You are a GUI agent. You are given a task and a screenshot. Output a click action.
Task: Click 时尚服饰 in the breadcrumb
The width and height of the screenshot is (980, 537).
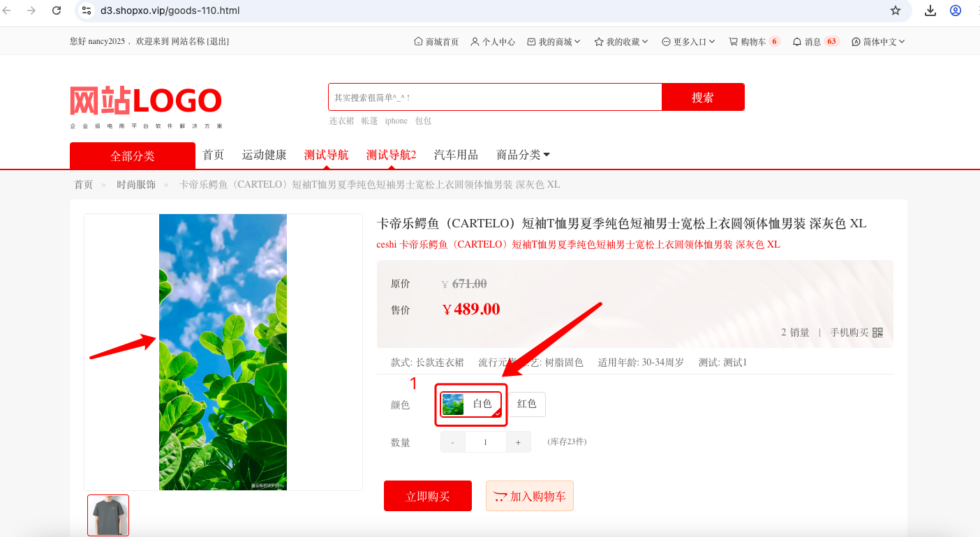click(136, 185)
